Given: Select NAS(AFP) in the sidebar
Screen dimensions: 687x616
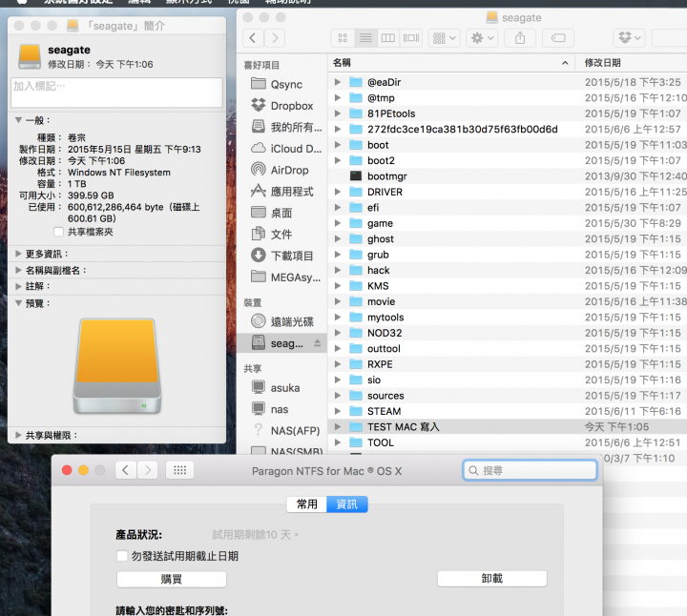Looking at the screenshot, I should [x=282, y=431].
